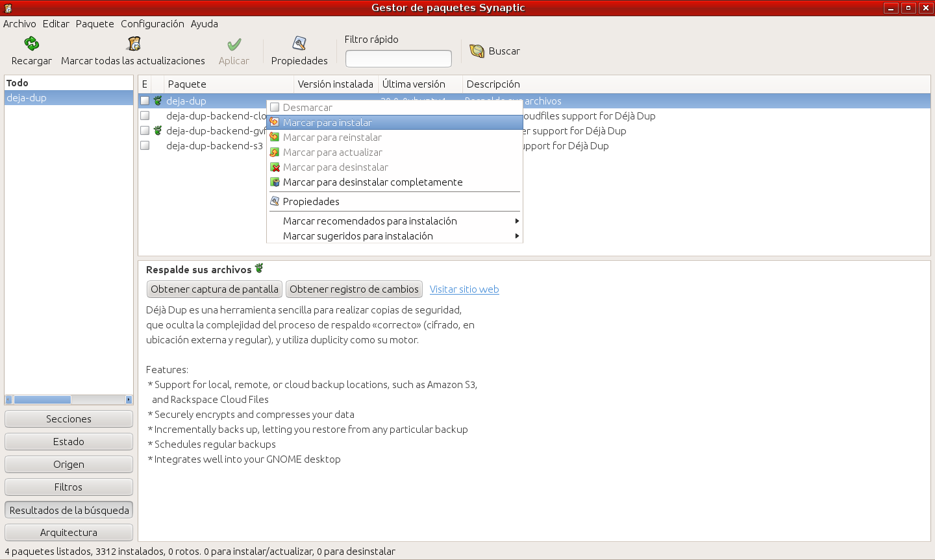Select Marcar para instalar menu entry
Screen dimensions: 935x560
click(327, 123)
